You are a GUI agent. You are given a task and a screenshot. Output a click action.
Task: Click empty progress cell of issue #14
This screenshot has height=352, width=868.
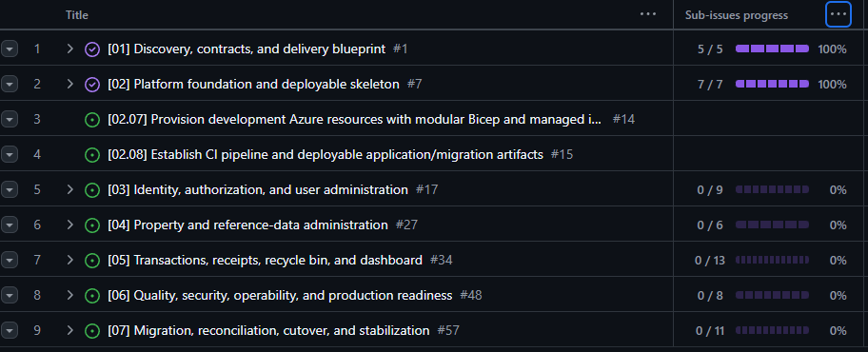click(768, 119)
